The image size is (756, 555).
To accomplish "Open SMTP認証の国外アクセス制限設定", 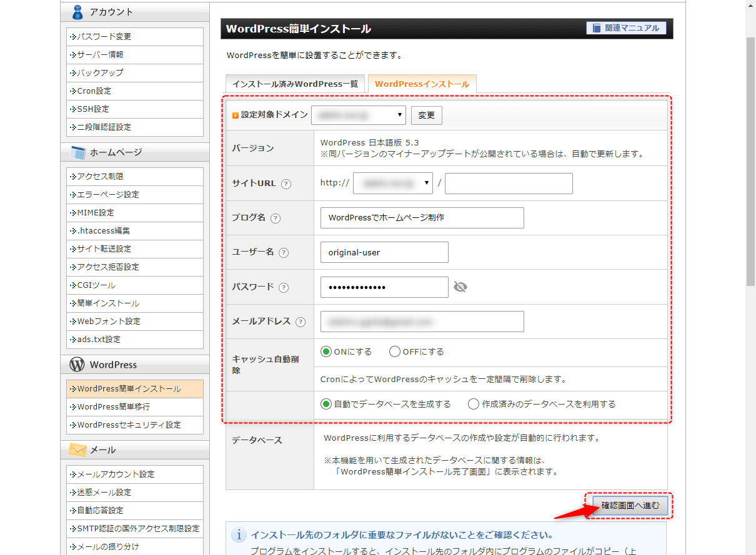I will [135, 529].
